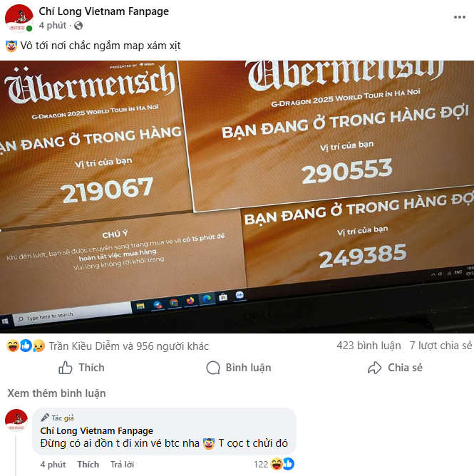Open the post's reaction emoji summary
Viewport: 474px width, 476px height.
[x=26, y=346]
